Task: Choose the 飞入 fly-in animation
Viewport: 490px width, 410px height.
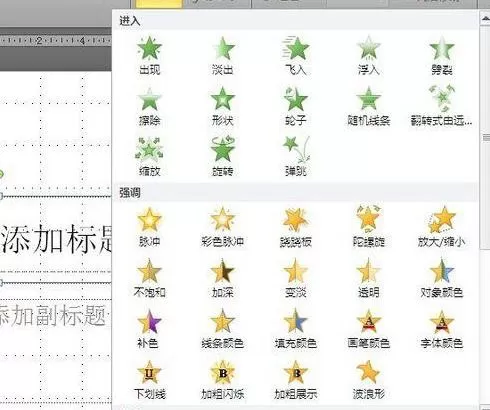Action: [295, 56]
